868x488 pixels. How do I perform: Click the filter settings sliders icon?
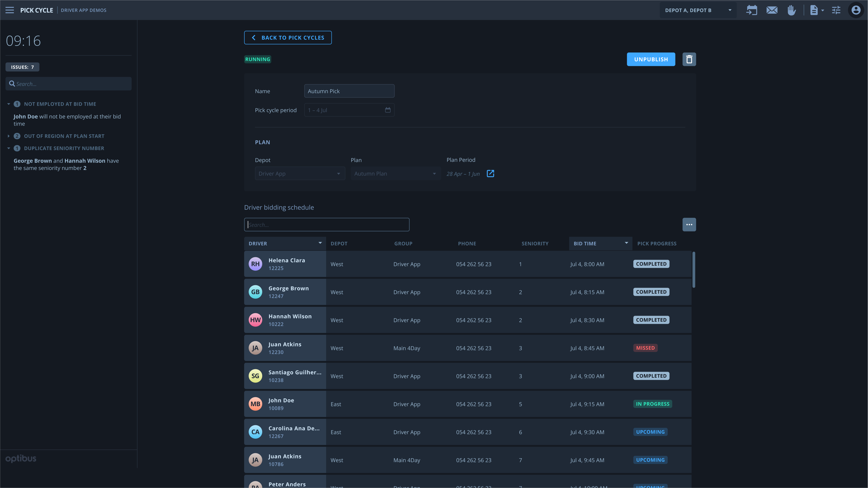point(836,10)
